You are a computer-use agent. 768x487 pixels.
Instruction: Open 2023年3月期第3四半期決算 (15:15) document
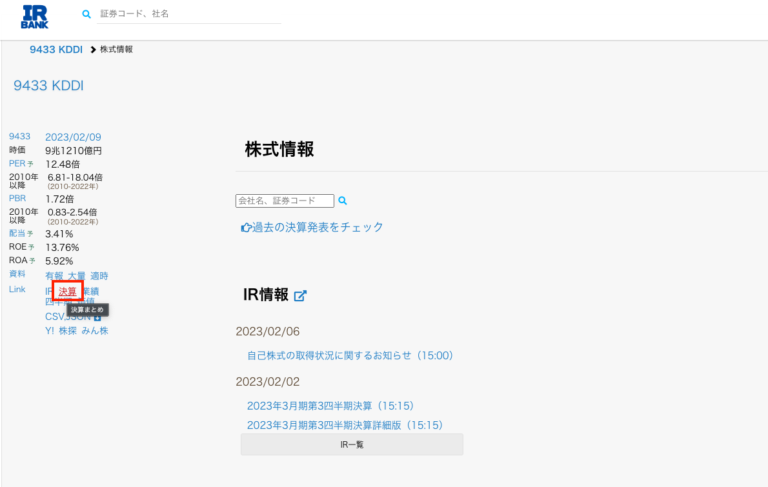[330, 406]
